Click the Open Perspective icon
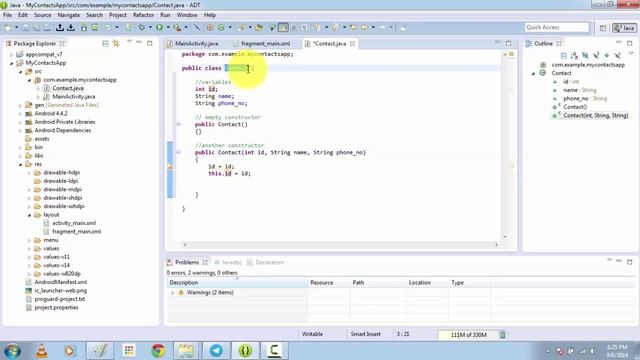Viewport: 640px width, 360px height. pos(603,28)
